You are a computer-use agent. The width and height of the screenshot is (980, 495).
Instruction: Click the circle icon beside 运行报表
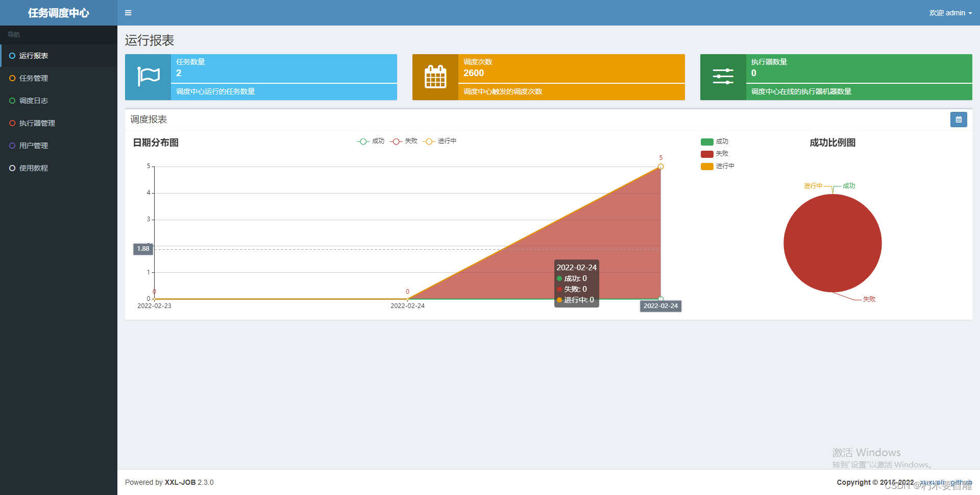pos(12,56)
